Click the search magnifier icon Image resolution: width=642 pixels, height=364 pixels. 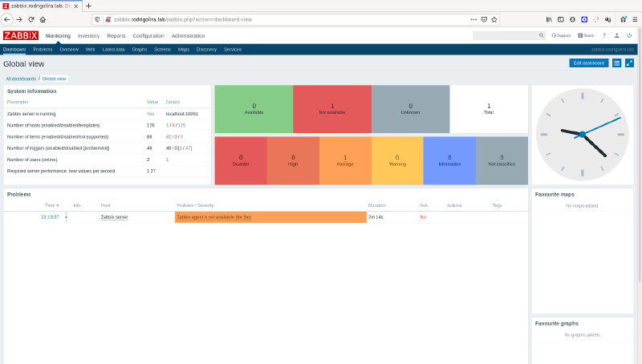(542, 35)
